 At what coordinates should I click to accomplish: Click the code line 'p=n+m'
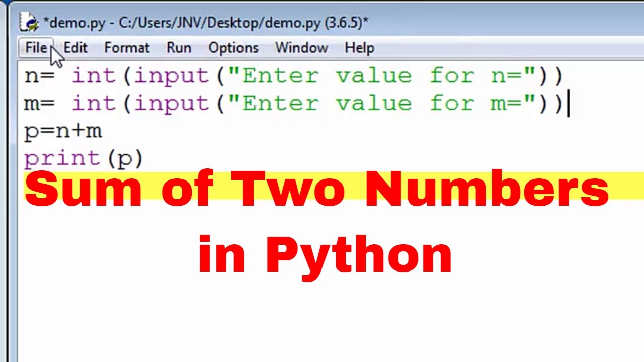pos(63,131)
